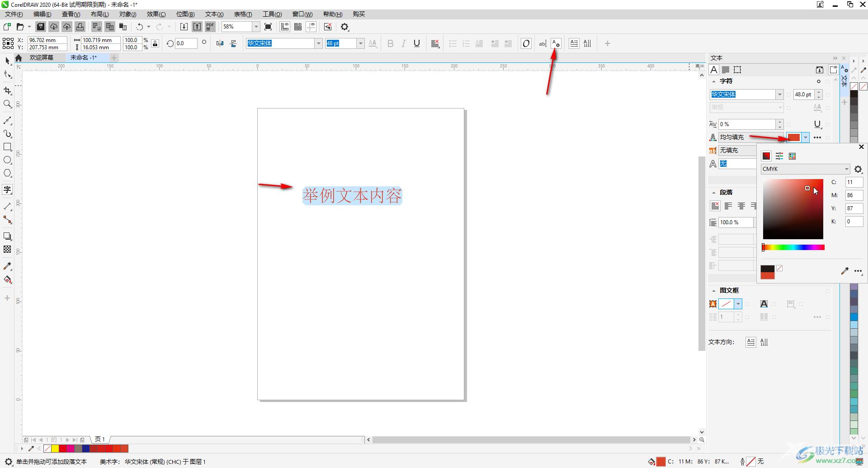The image size is (868, 468).
Task: Close the color picker popup
Action: [x=861, y=147]
